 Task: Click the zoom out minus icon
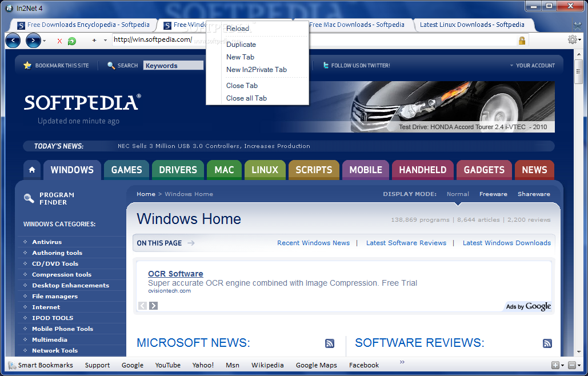click(x=572, y=365)
